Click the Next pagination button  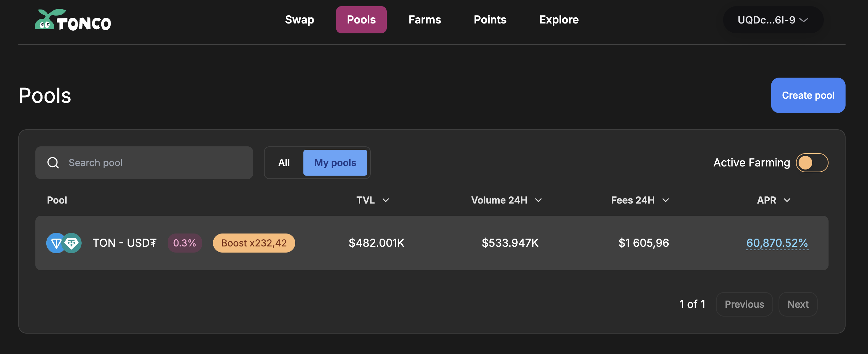point(798,304)
